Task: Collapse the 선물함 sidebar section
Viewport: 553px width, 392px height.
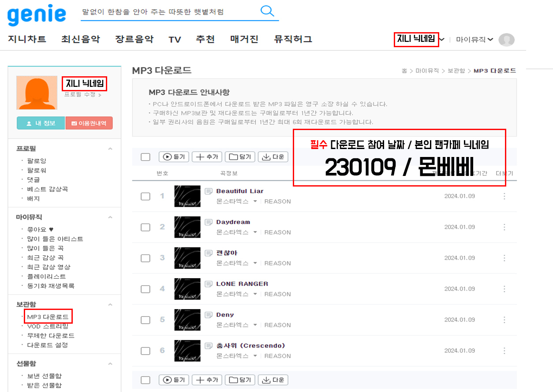Action: pos(110,363)
